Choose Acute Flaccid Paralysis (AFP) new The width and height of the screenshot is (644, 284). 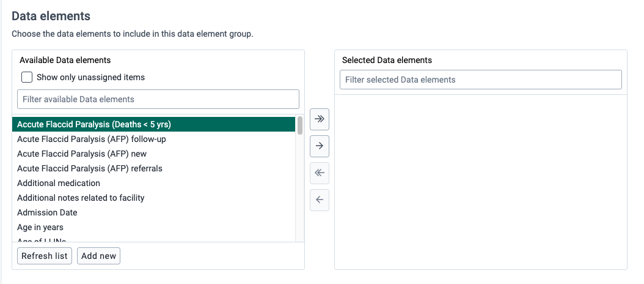pyautogui.click(x=153, y=154)
